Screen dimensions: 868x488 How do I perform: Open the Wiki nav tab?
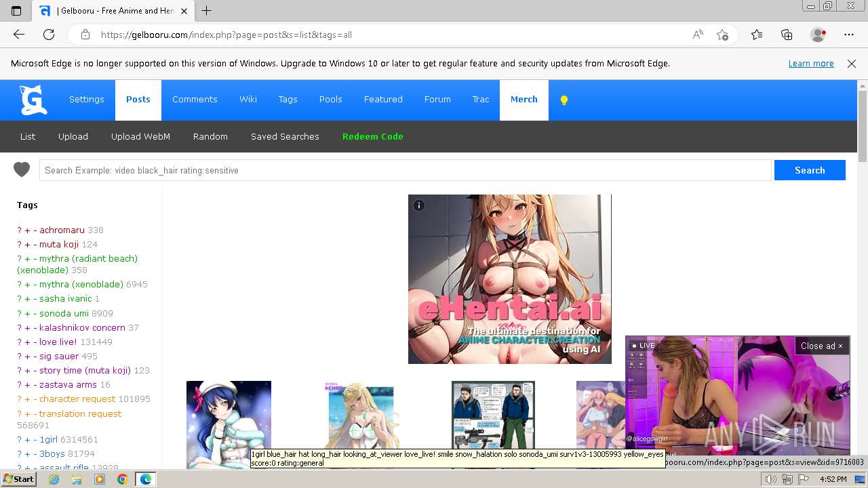pyautogui.click(x=248, y=100)
